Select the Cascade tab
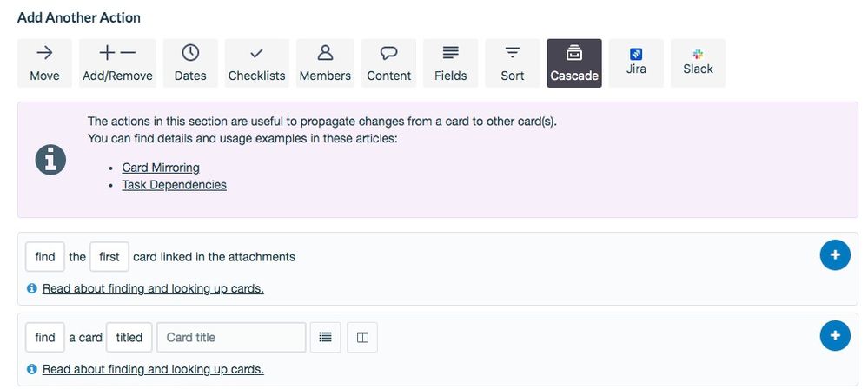Viewport: 868px width, 389px height. (574, 63)
